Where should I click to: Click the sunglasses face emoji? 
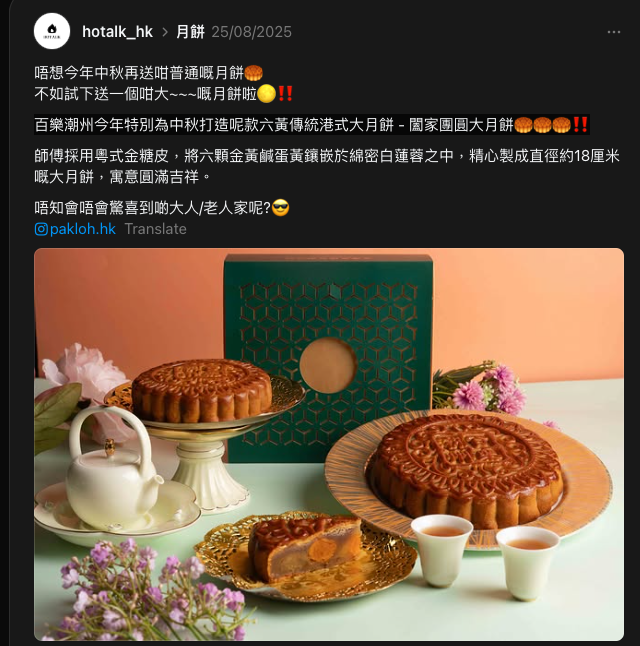pyautogui.click(x=281, y=208)
